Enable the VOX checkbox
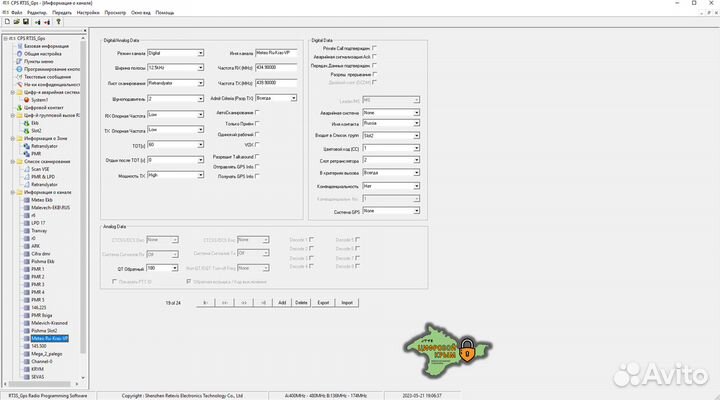Viewport: 720px width, 400px height. click(x=257, y=143)
